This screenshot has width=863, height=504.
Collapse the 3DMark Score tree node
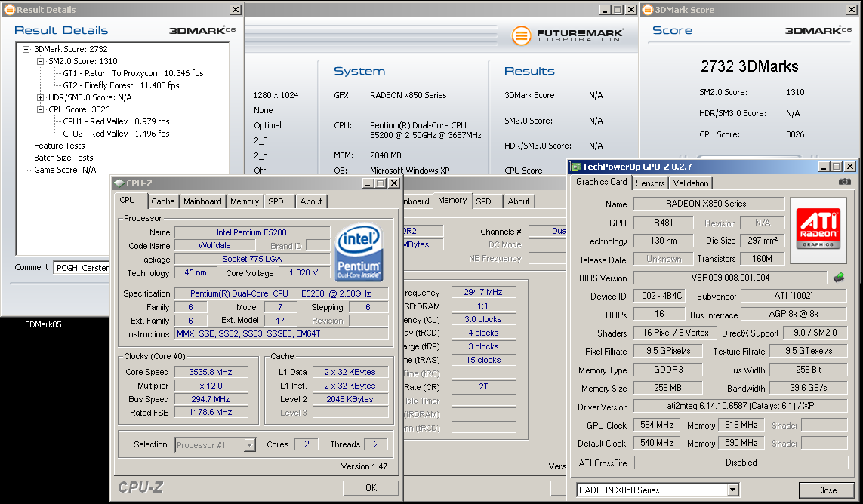tap(26, 49)
